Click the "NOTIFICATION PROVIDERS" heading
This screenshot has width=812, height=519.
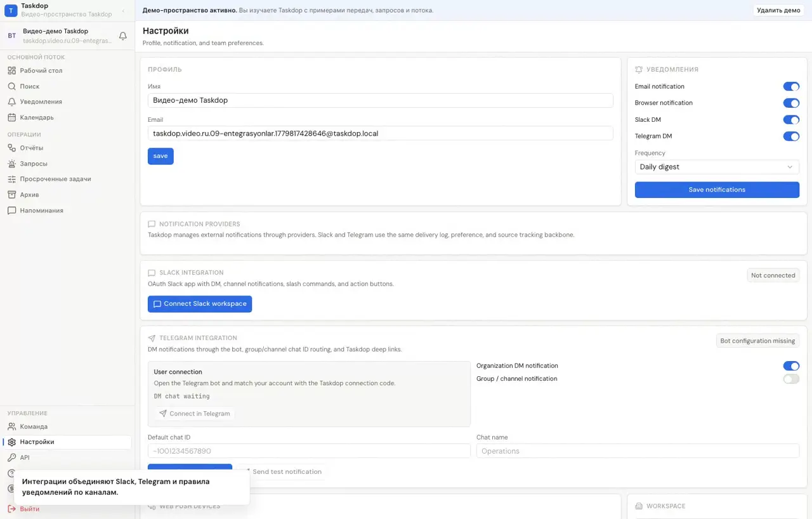pyautogui.click(x=200, y=224)
